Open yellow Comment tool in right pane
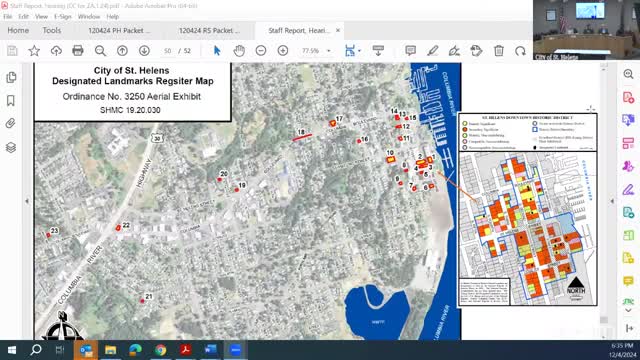Viewport: 640px width, 360px height. point(629,281)
